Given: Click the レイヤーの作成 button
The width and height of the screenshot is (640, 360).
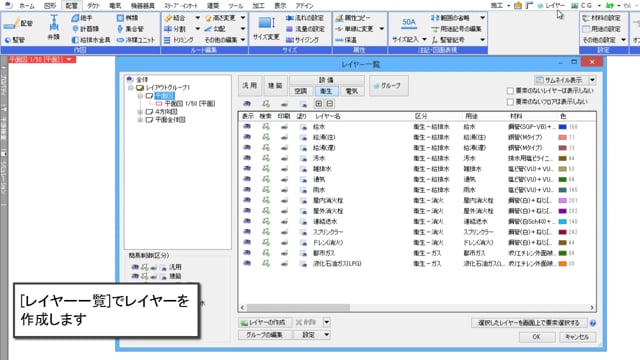Looking at the screenshot, I should coord(264,322).
